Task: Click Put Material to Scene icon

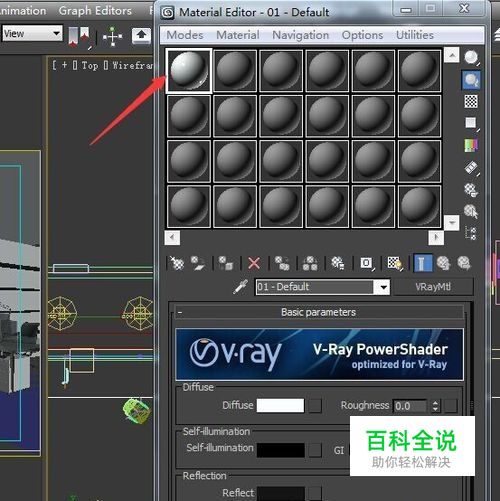Action: tap(198, 263)
